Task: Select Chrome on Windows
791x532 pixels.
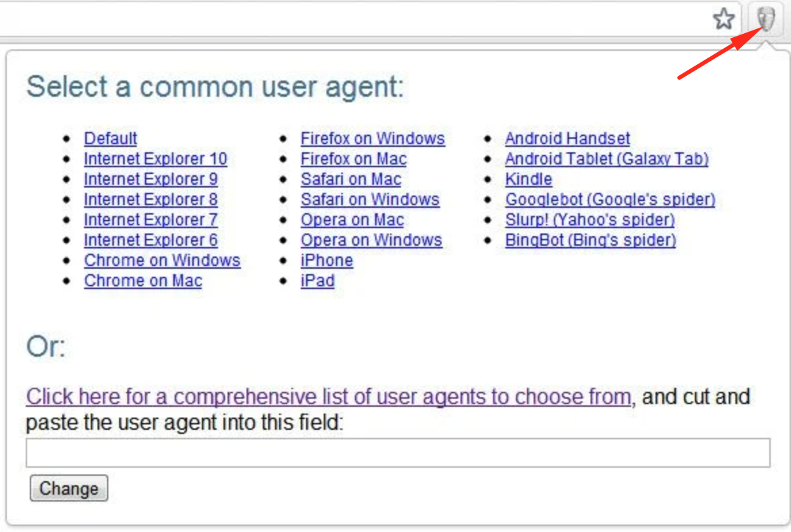Action: (x=162, y=261)
